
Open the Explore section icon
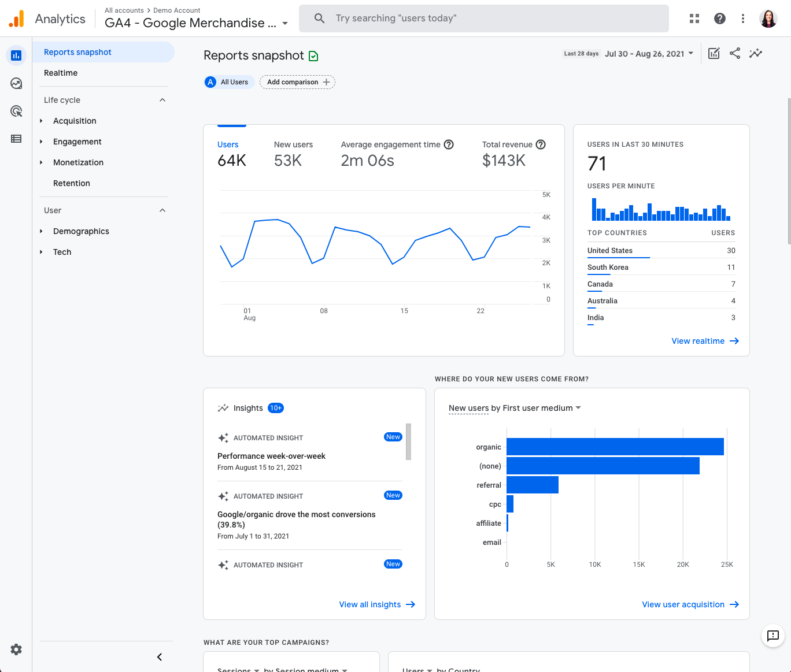(x=16, y=83)
